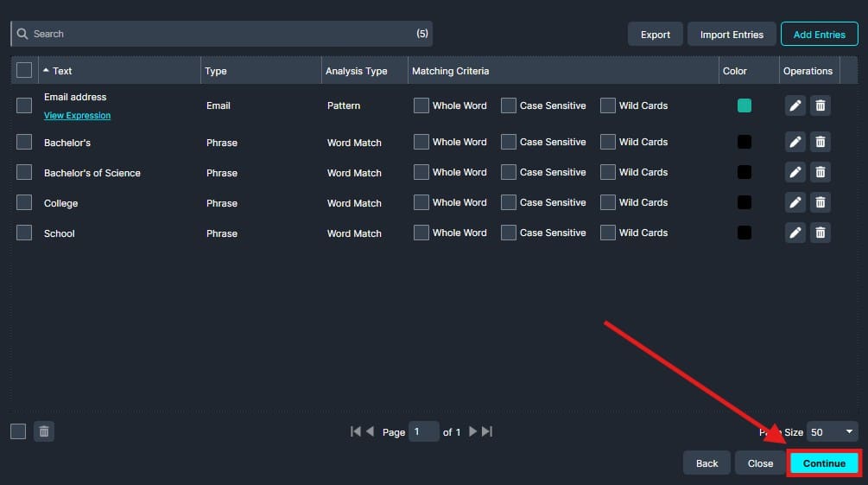Go to the last page of results
This screenshot has height=485, width=868.
click(x=487, y=431)
